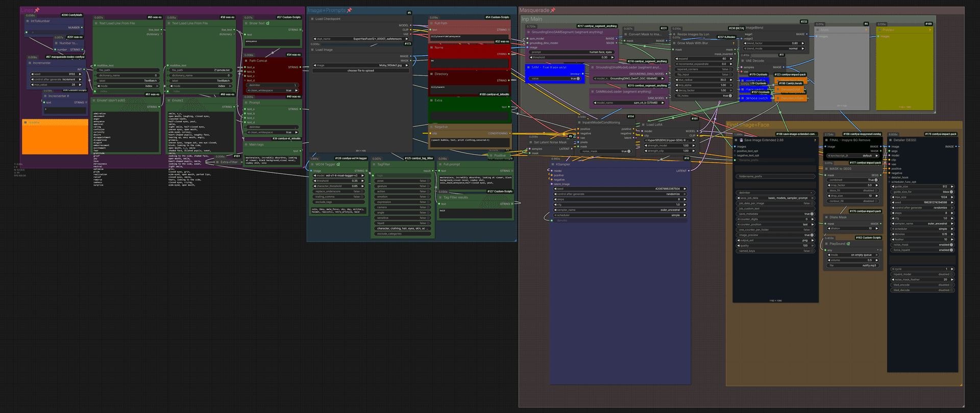Click the KSampler seed value 420878882067504

(620, 189)
